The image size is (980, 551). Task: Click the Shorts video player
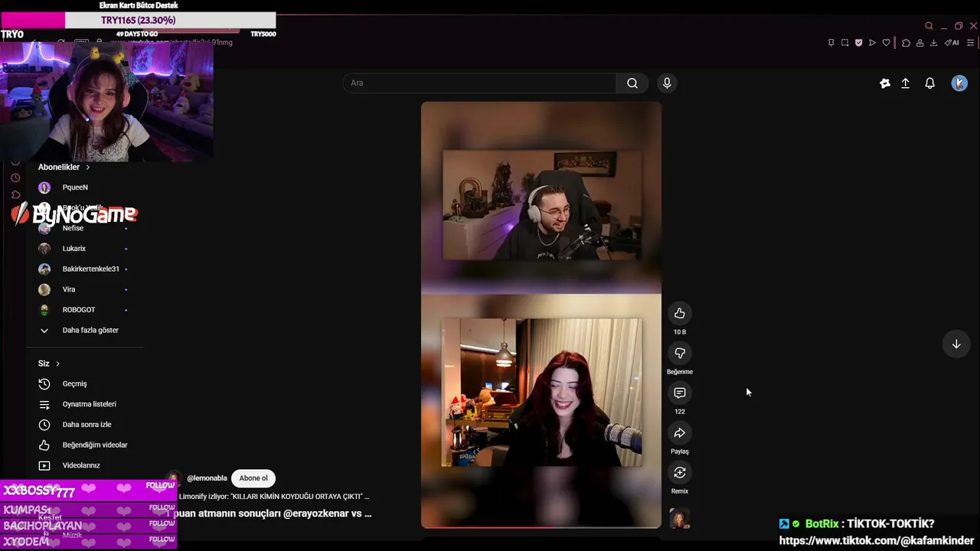point(541,314)
